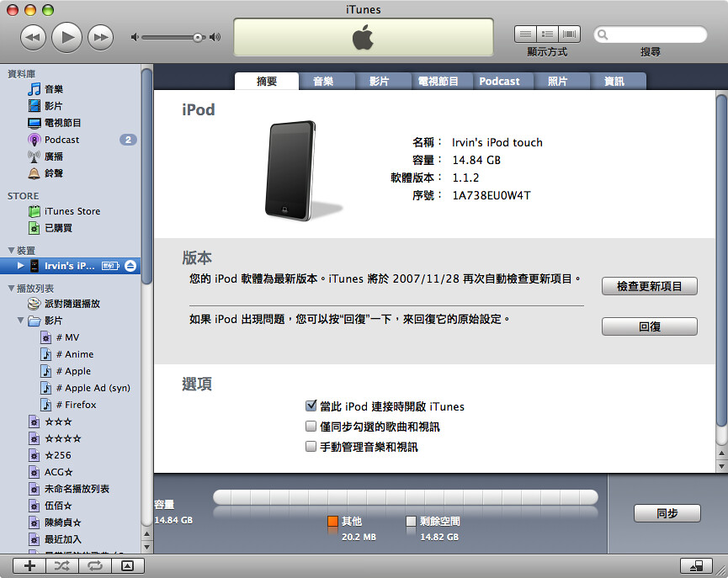
Task: Skip to the next track
Action: [x=100, y=37]
